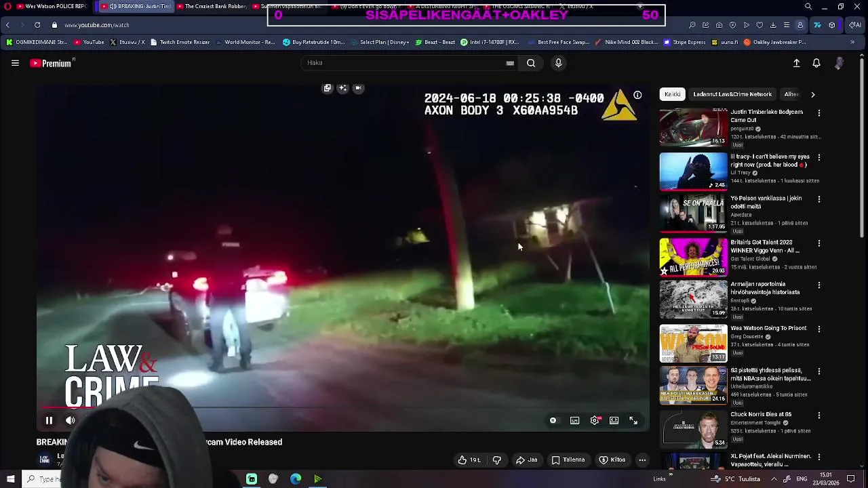Switch to the Wes Watson POLICE REPO browser tab
Viewport: 868px width, 488px height.
pos(53,6)
